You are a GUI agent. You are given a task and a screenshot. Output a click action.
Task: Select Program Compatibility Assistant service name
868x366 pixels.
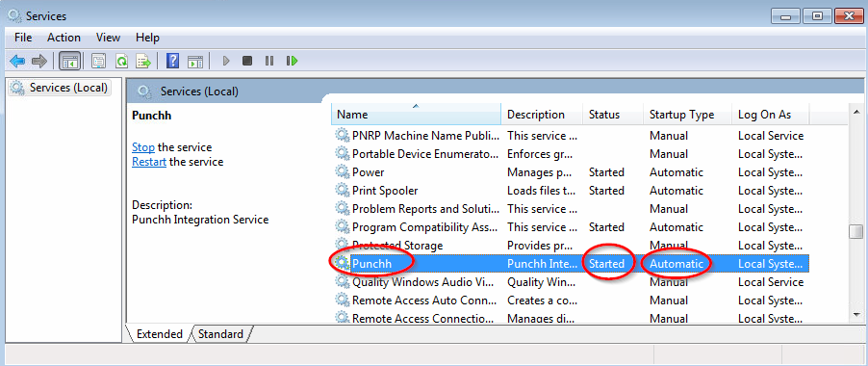[424, 227]
